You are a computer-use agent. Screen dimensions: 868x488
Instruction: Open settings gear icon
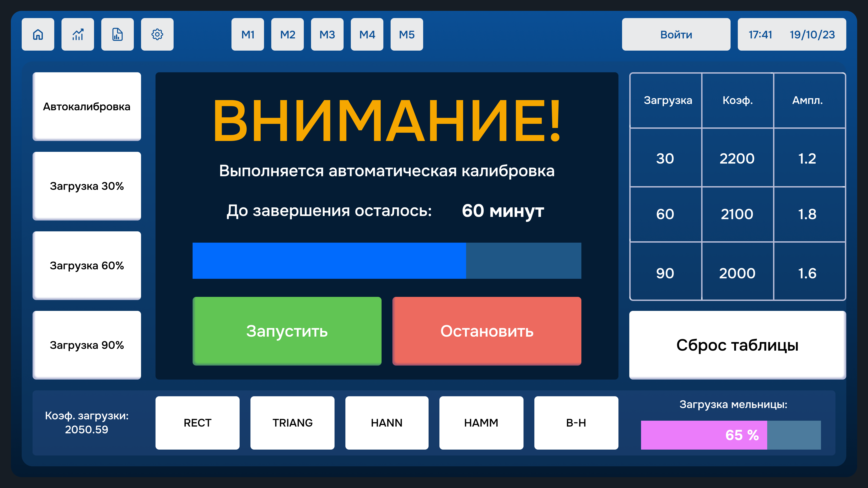click(x=157, y=34)
